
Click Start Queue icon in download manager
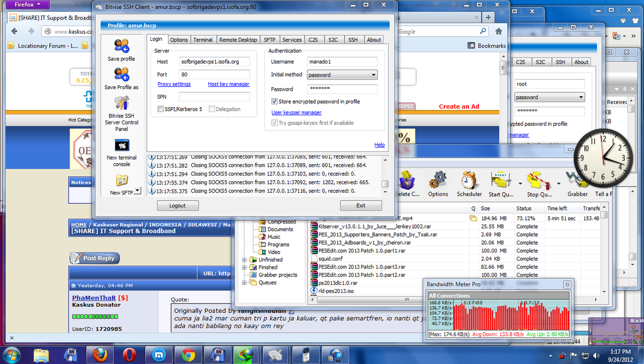coord(500,180)
